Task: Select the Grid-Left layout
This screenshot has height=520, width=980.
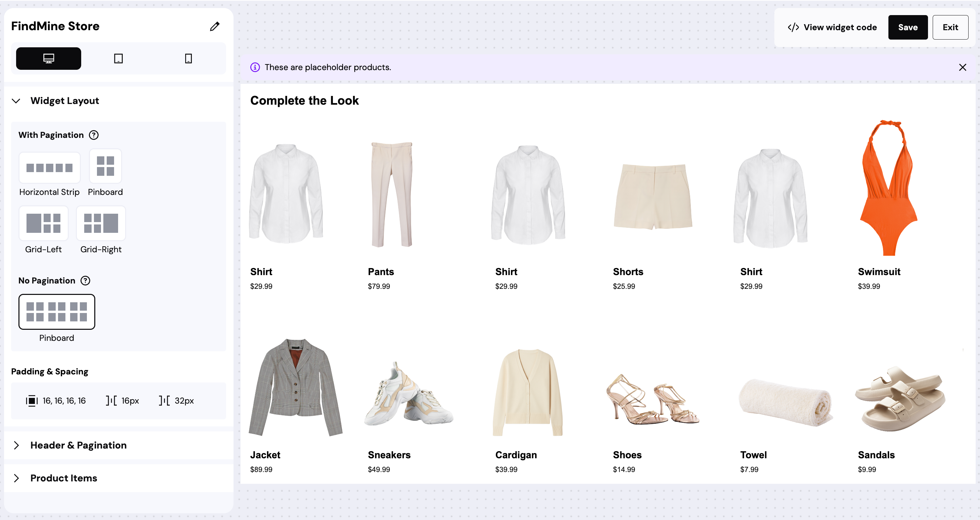Action: coord(43,223)
